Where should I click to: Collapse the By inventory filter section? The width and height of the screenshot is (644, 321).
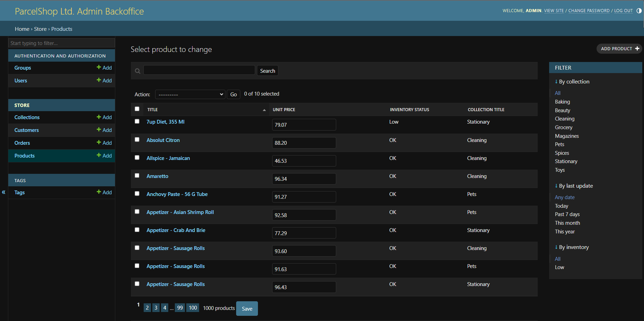(x=572, y=247)
